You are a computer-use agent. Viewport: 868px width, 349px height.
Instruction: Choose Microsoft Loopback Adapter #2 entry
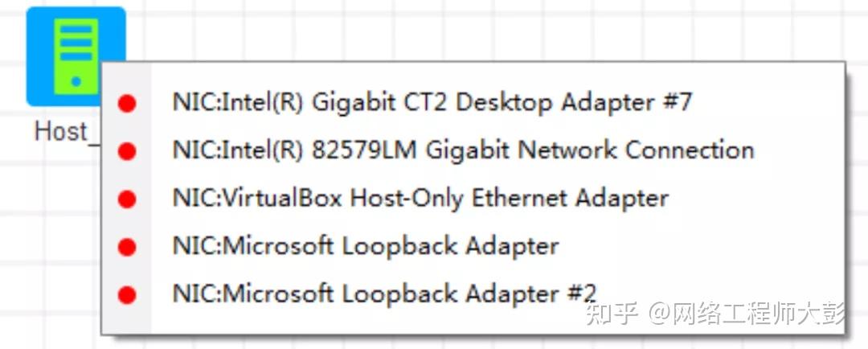point(384,294)
